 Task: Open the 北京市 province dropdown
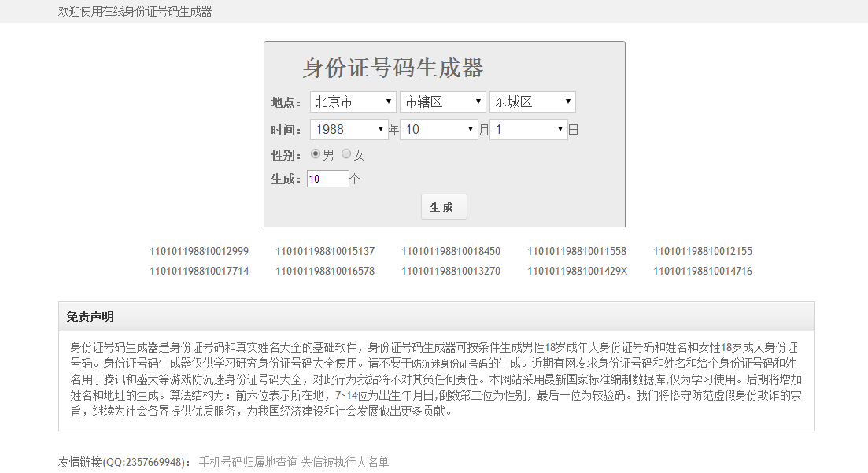click(x=353, y=102)
